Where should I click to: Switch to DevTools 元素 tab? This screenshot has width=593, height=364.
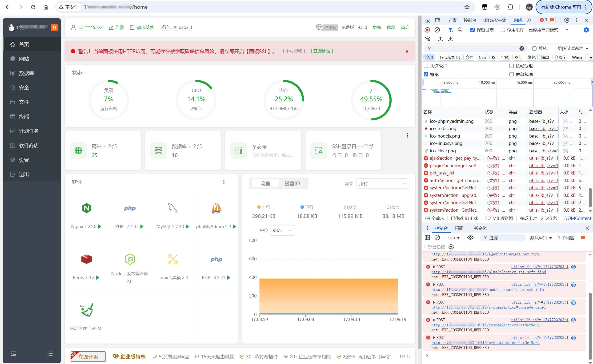pos(452,20)
